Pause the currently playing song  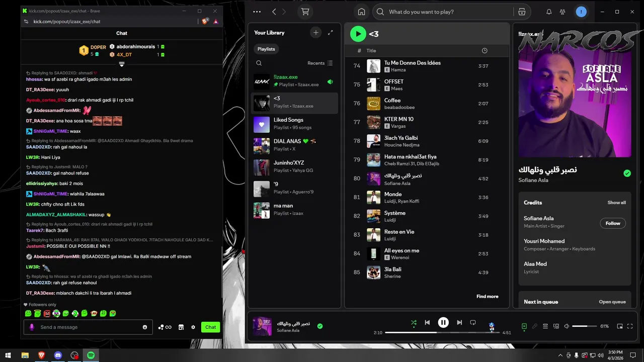pos(443,323)
